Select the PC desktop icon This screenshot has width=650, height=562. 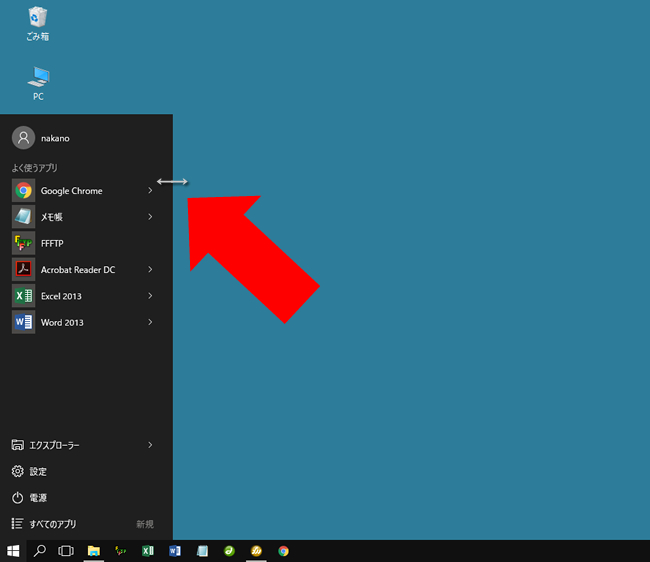click(38, 83)
